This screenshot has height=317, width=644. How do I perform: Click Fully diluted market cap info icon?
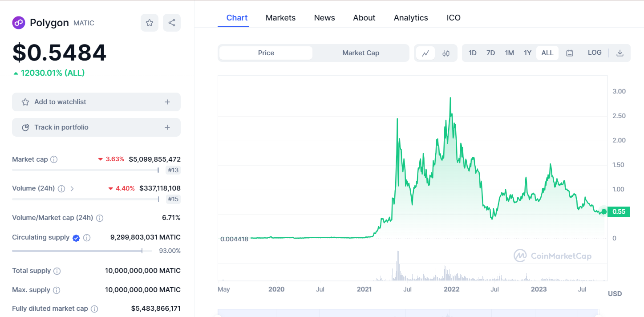94,309
